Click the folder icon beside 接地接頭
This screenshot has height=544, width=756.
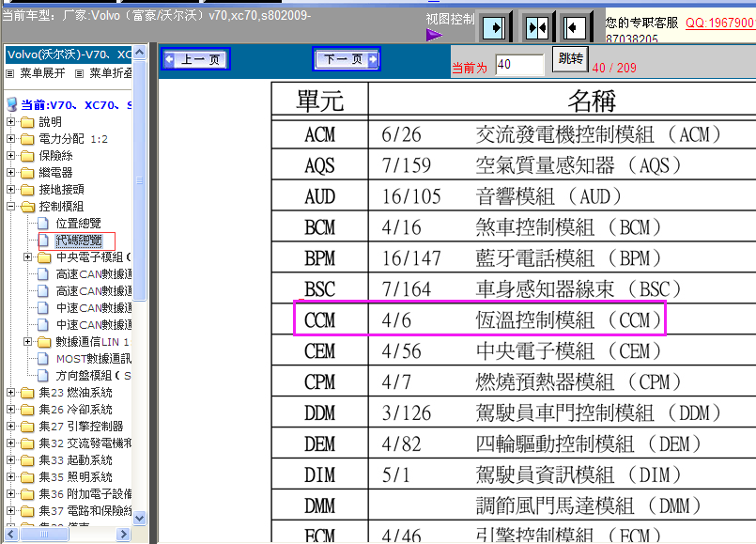click(x=26, y=188)
